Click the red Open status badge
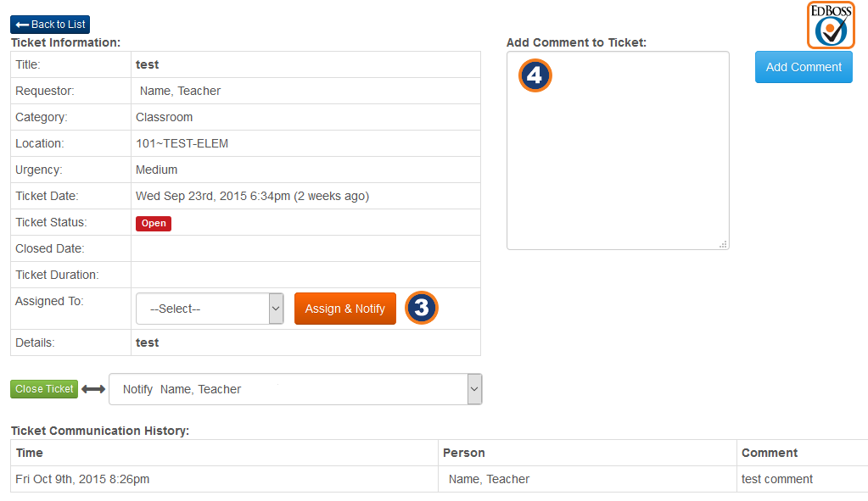The height and width of the screenshot is (501, 868). tap(154, 224)
